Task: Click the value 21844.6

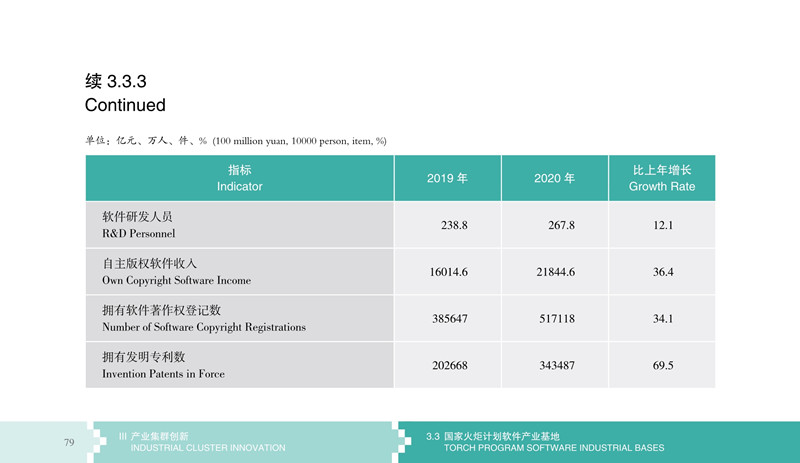Action: 556,272
